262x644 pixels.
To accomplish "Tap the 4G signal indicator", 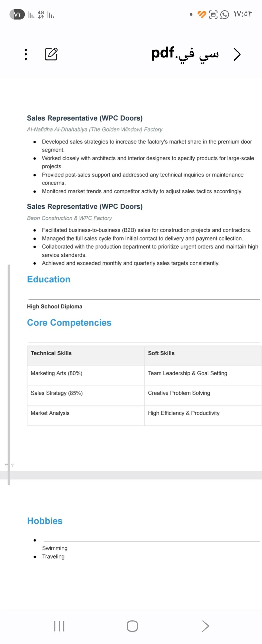I will tap(41, 14).
